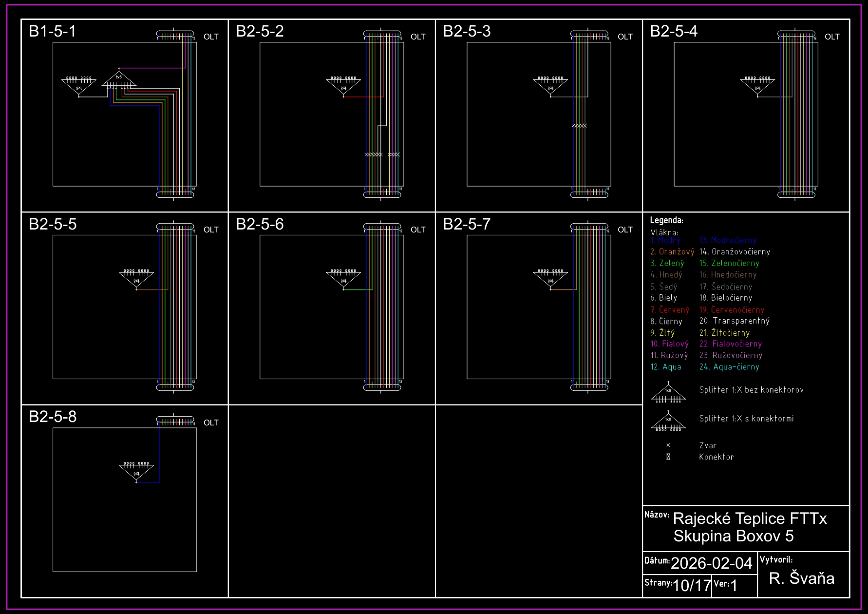Click the weld marks in box B2-5-3

point(579,126)
